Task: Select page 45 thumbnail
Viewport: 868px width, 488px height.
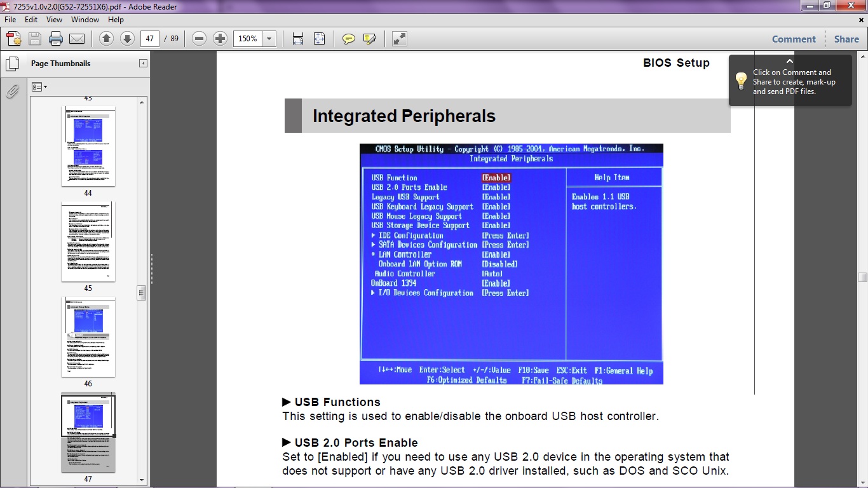Action: (x=88, y=242)
